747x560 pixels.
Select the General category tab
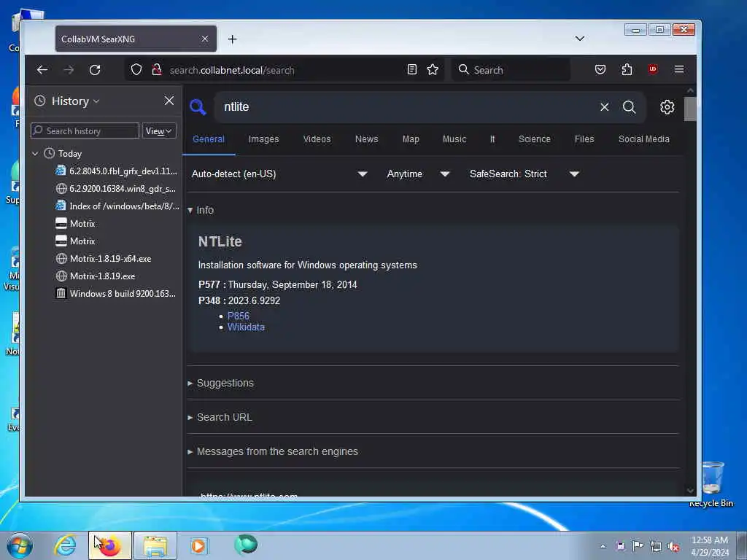coord(208,139)
